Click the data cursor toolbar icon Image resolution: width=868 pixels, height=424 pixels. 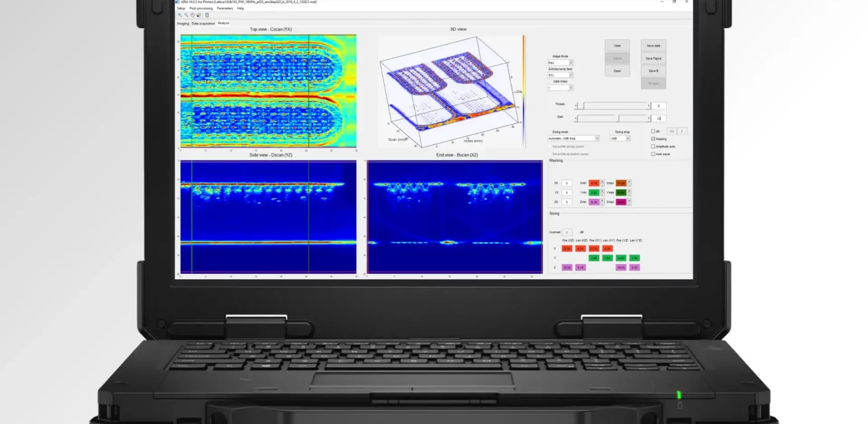pos(198,15)
